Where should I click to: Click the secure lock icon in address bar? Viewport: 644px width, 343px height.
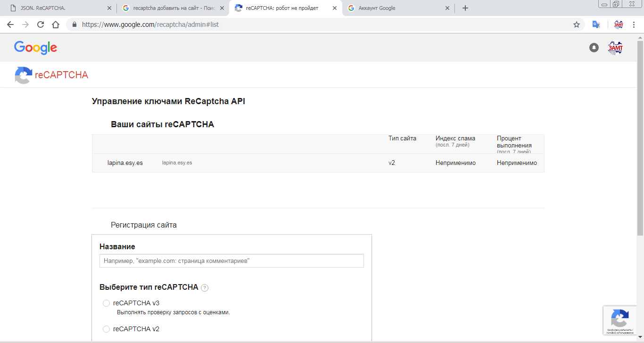click(74, 24)
